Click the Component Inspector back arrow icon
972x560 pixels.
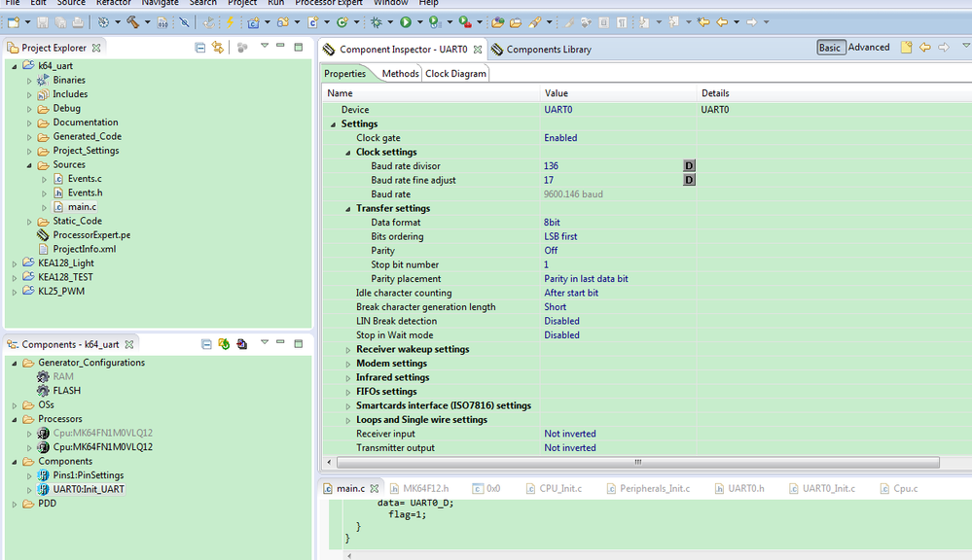pyautogui.click(x=925, y=47)
